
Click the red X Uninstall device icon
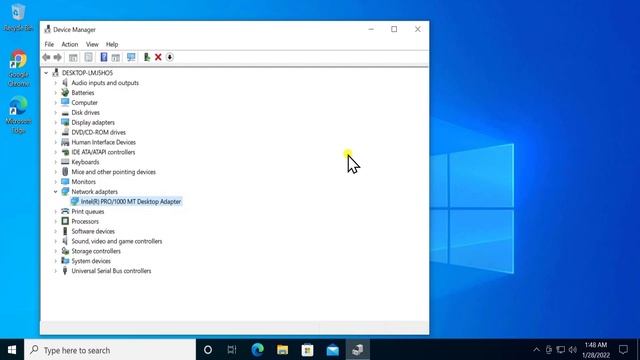point(158,58)
